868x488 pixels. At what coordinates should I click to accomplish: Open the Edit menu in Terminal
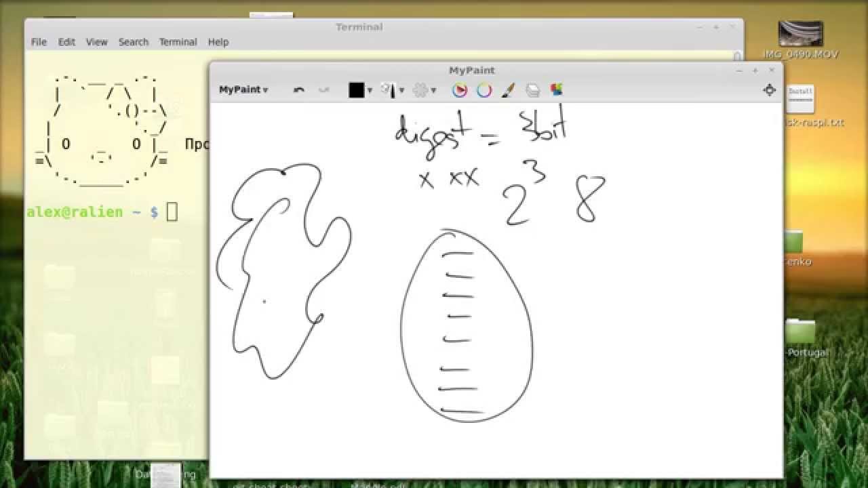click(66, 42)
